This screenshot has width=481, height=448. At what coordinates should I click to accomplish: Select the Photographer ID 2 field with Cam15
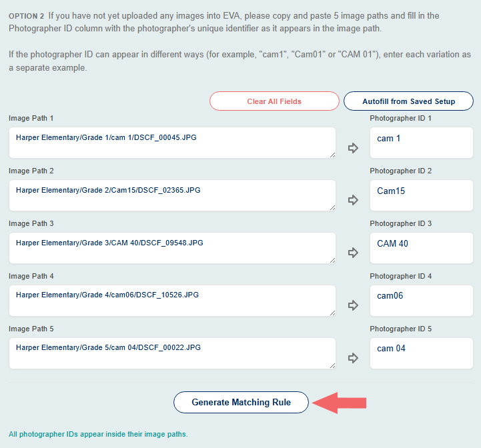(422, 195)
